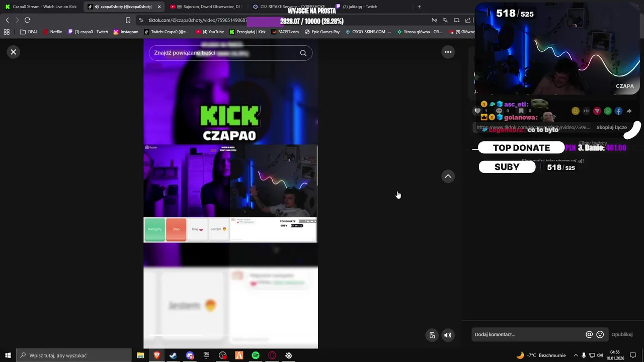This screenshot has height=362, width=644.
Task: Show hidden system tray icons chevron
Action: 576,355
